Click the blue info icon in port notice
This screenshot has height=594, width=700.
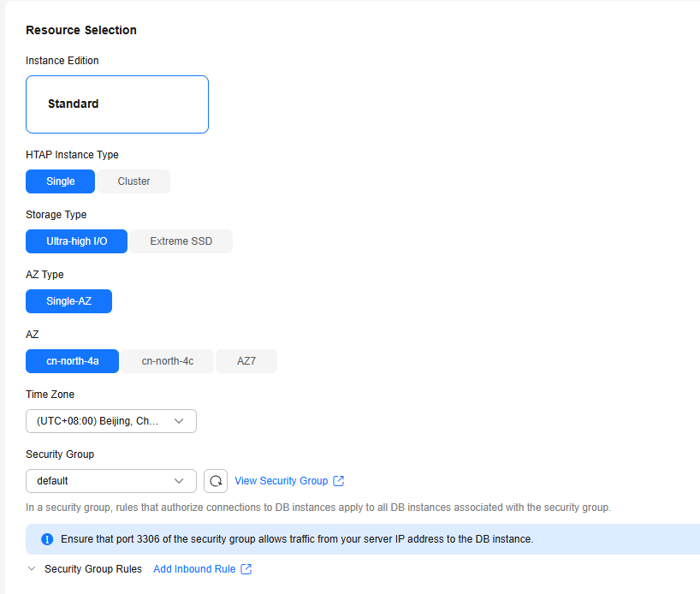click(47, 539)
